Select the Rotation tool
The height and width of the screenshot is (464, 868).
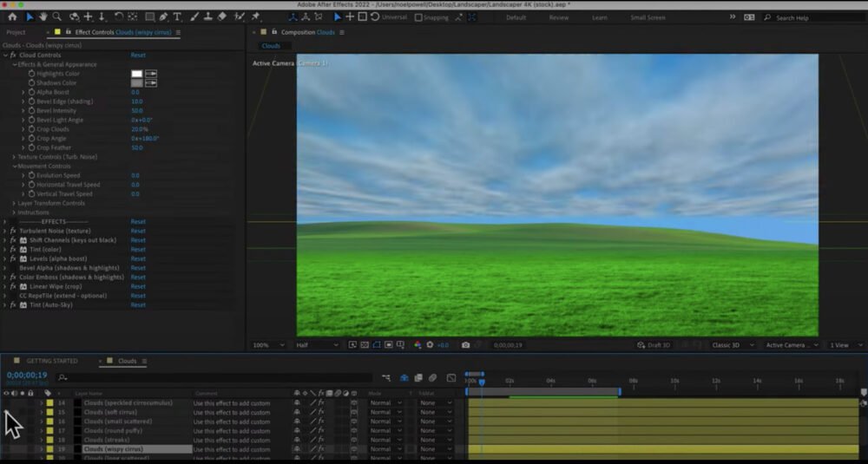(x=118, y=17)
